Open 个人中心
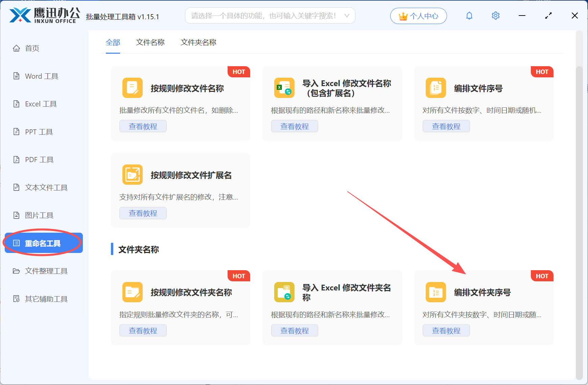The width and height of the screenshot is (588, 385). click(x=418, y=16)
